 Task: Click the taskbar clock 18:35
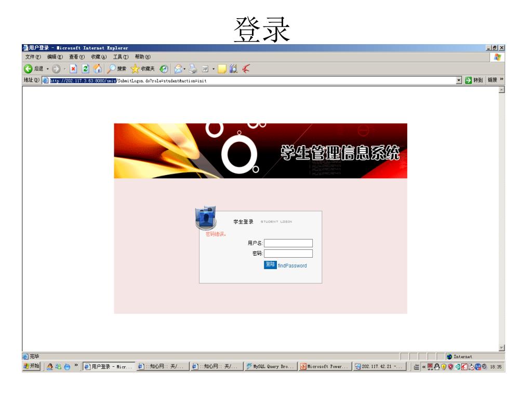click(496, 367)
